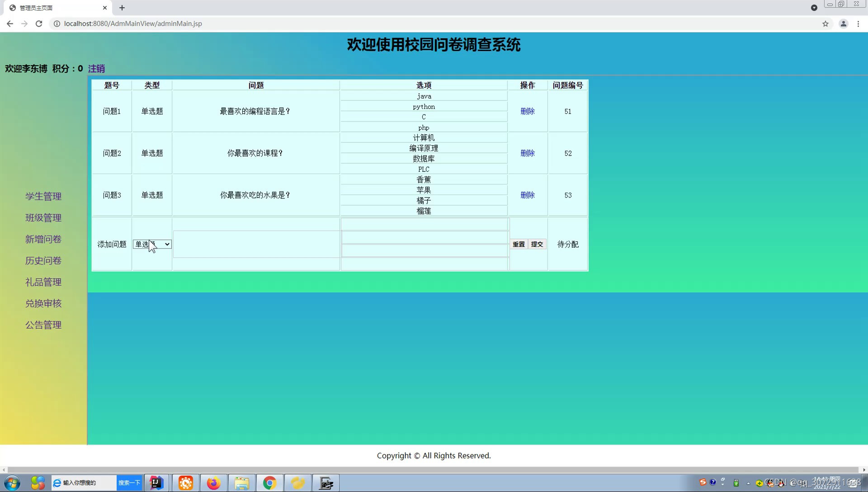Submit the new question with 提交
The height and width of the screenshot is (492, 868).
click(537, 244)
